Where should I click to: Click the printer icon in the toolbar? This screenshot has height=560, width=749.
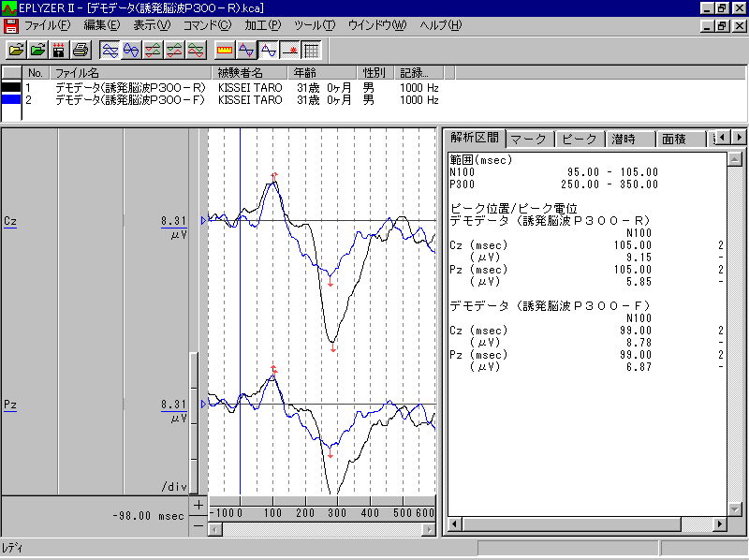[81, 50]
